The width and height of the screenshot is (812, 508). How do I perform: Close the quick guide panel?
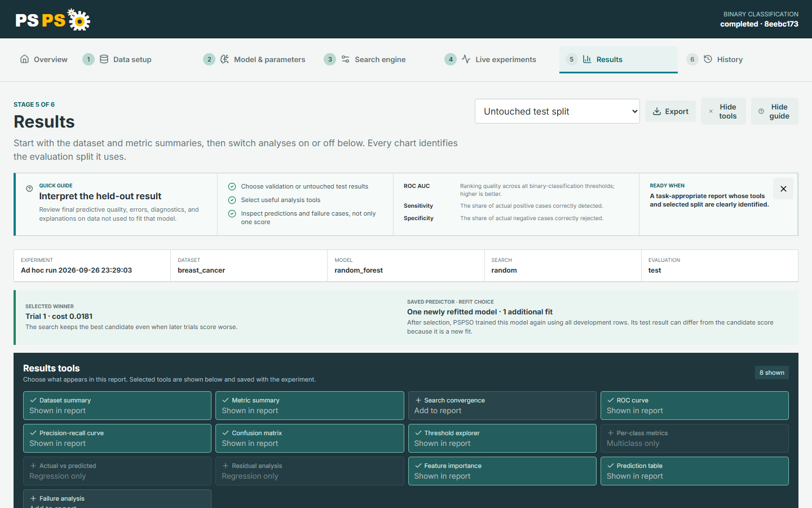tap(783, 189)
